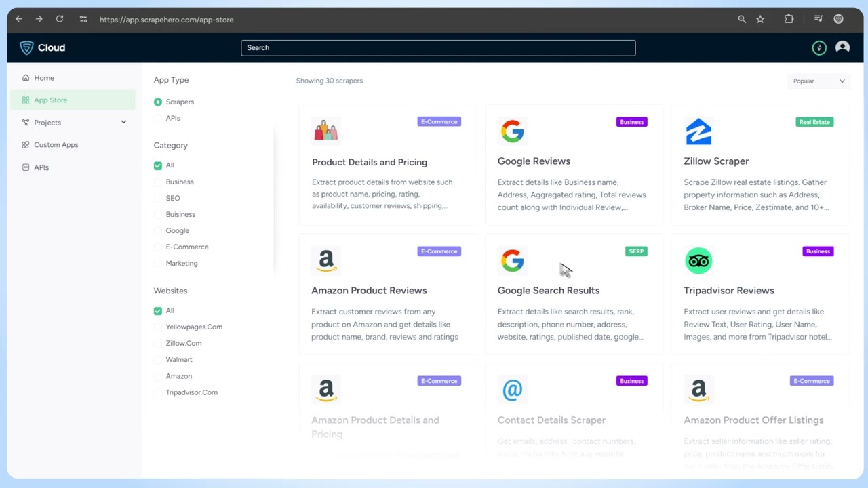This screenshot has width=868, height=488.
Task: Expand the Projects menu chevron
Action: (123, 123)
